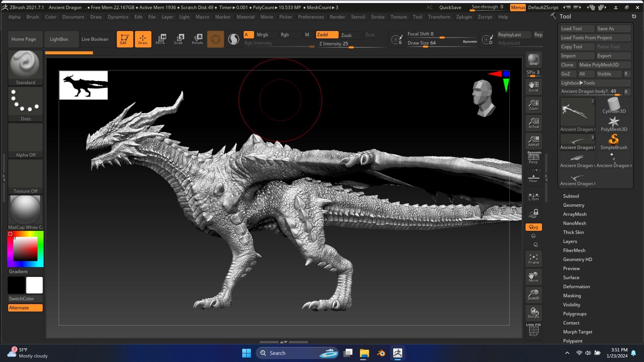Click the Load Tool button
Image resolution: width=644 pixels, height=362 pixels.
[x=577, y=29]
